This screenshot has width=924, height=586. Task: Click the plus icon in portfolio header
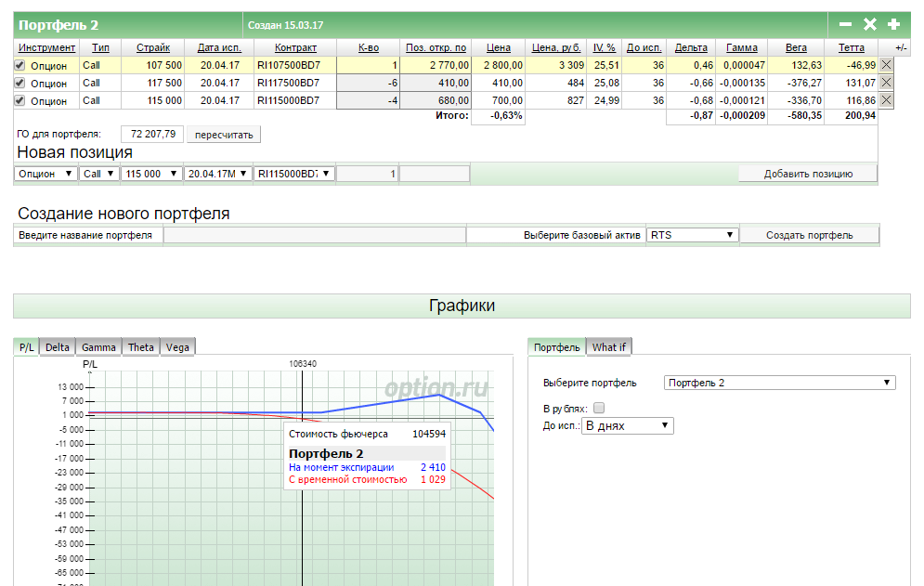click(893, 25)
